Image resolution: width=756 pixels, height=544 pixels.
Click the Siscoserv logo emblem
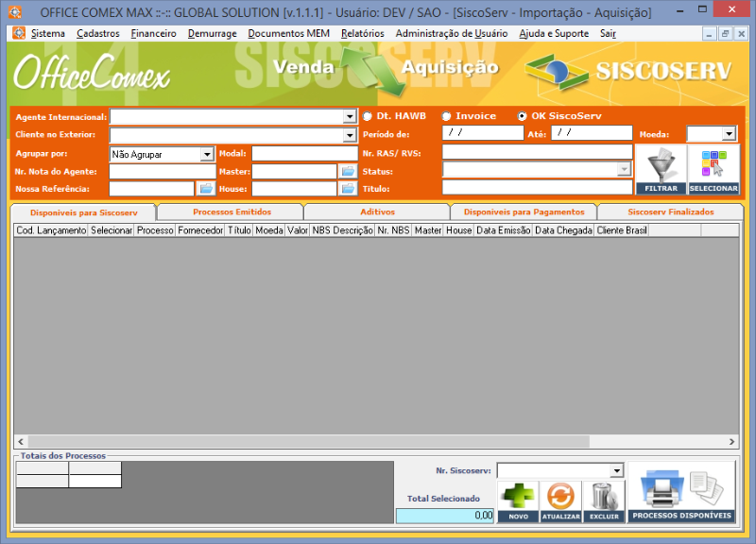tap(557, 73)
